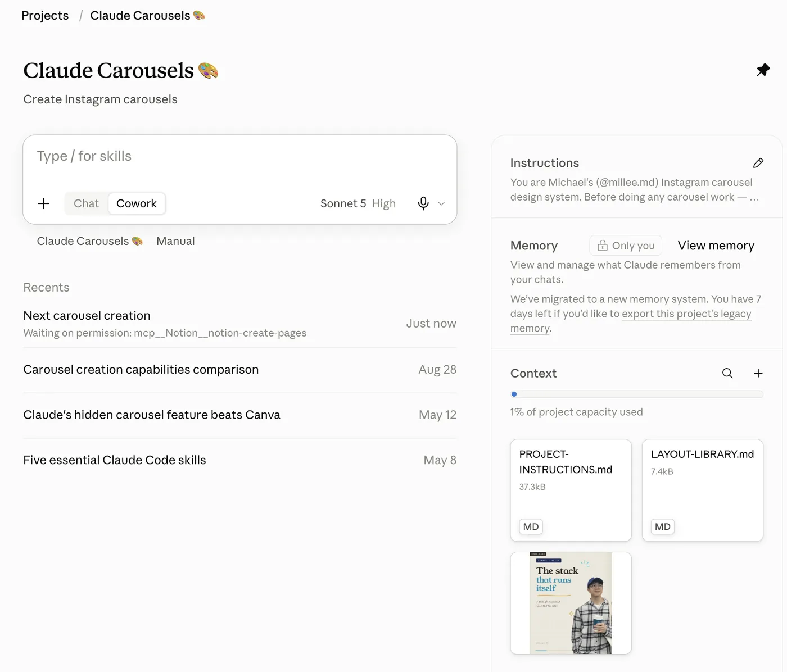Screen dimensions: 787x672
Task: Click the MD badge on LAYOUT-LIBRARY.md
Action: coord(663,526)
